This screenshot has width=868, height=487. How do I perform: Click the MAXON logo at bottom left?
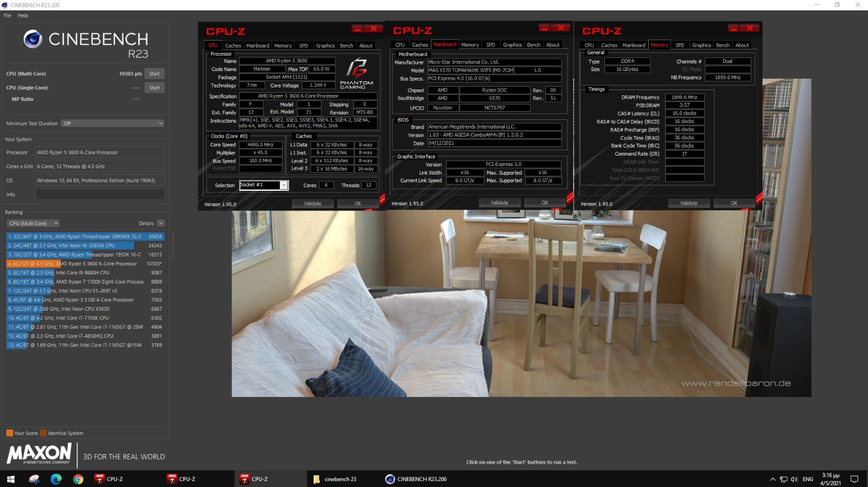[x=39, y=454]
